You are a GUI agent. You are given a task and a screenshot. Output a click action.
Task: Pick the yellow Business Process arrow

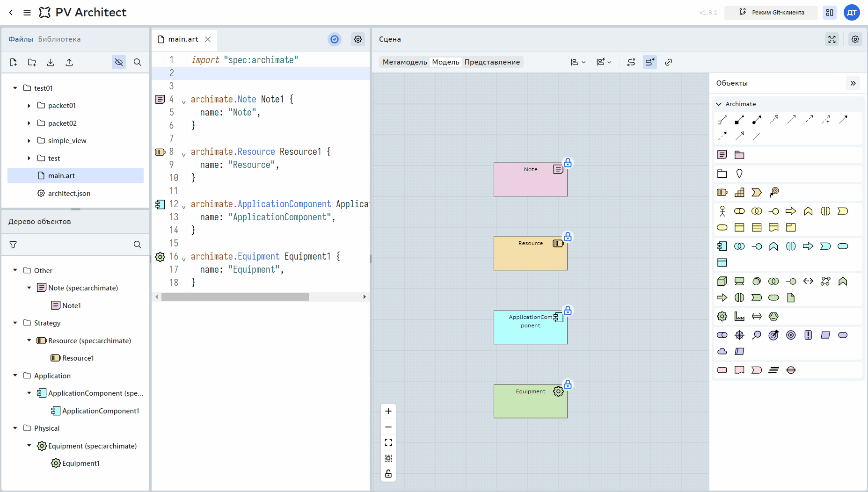pos(791,211)
